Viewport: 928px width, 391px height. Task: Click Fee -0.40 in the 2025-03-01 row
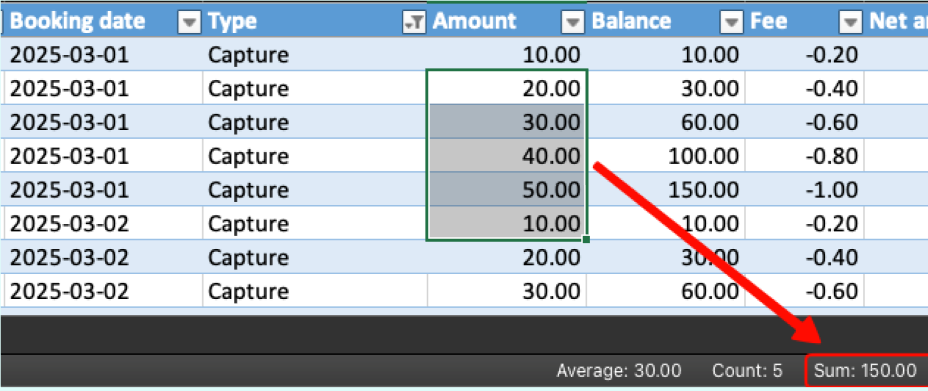(804, 88)
